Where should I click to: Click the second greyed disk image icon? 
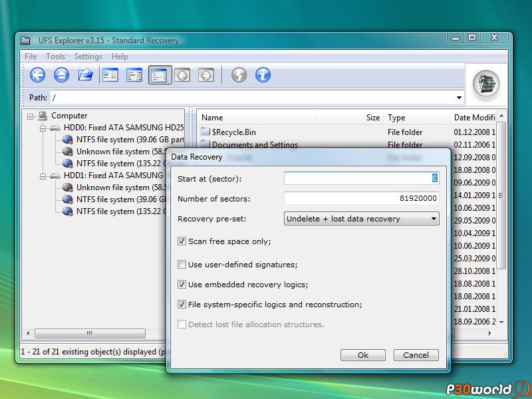206,75
